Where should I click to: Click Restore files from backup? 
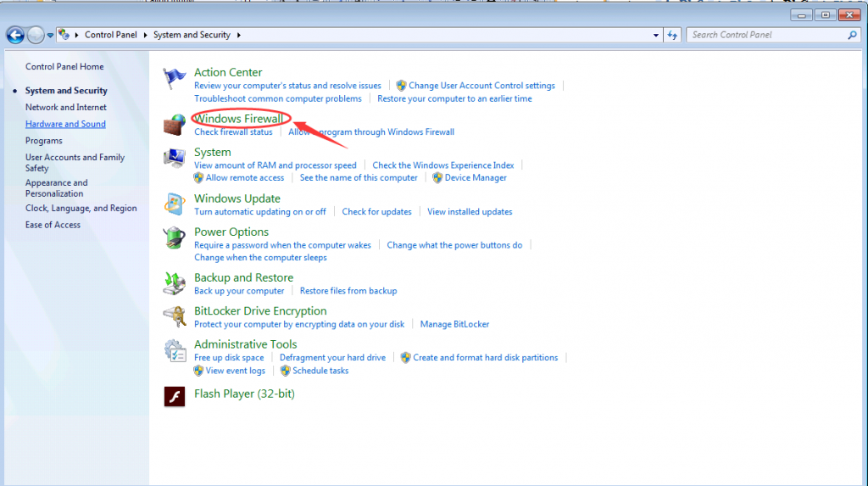coord(348,291)
